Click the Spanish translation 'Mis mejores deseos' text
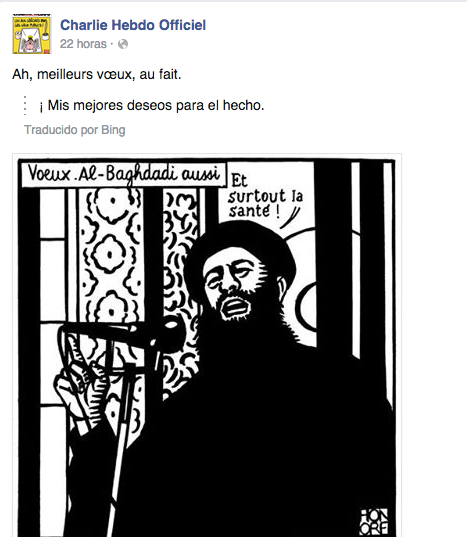This screenshot has height=537, width=467. [x=111, y=105]
